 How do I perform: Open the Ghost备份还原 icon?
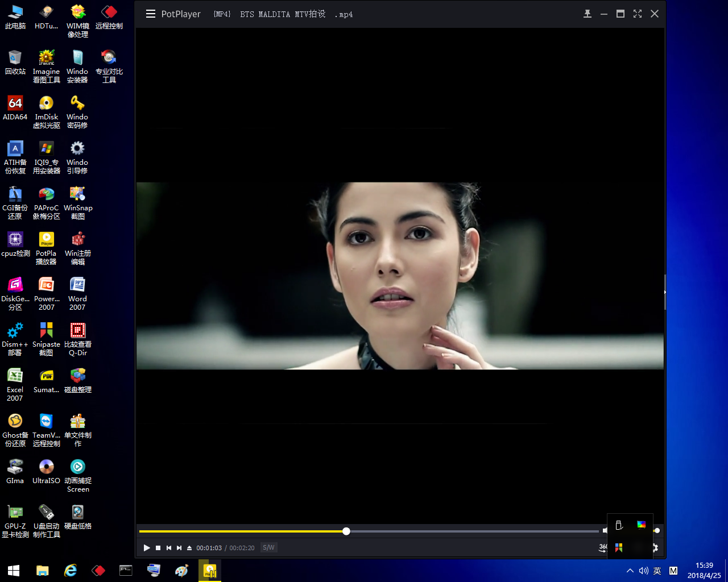(15, 430)
